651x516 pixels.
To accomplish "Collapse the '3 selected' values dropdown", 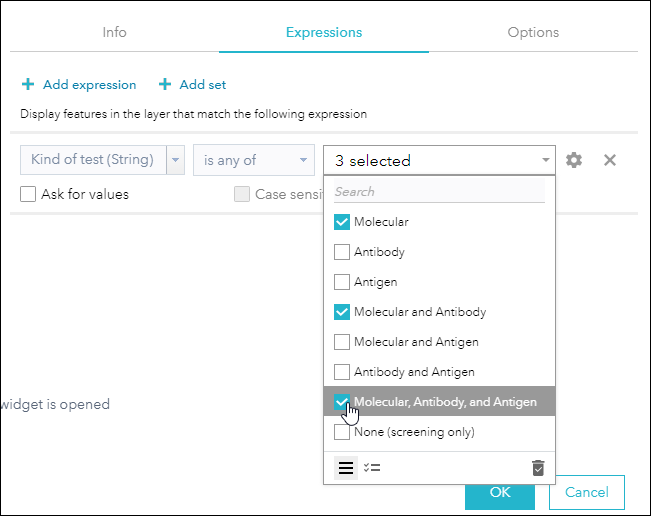I will [546, 160].
